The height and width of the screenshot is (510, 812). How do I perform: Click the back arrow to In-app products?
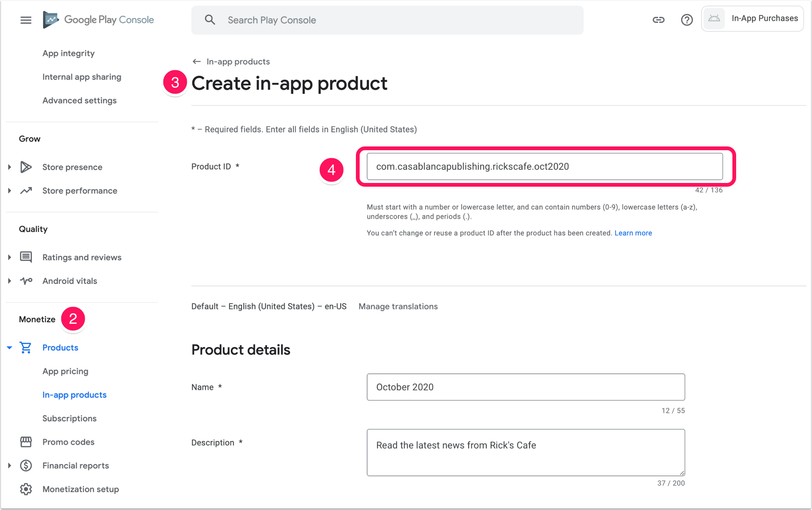(197, 62)
